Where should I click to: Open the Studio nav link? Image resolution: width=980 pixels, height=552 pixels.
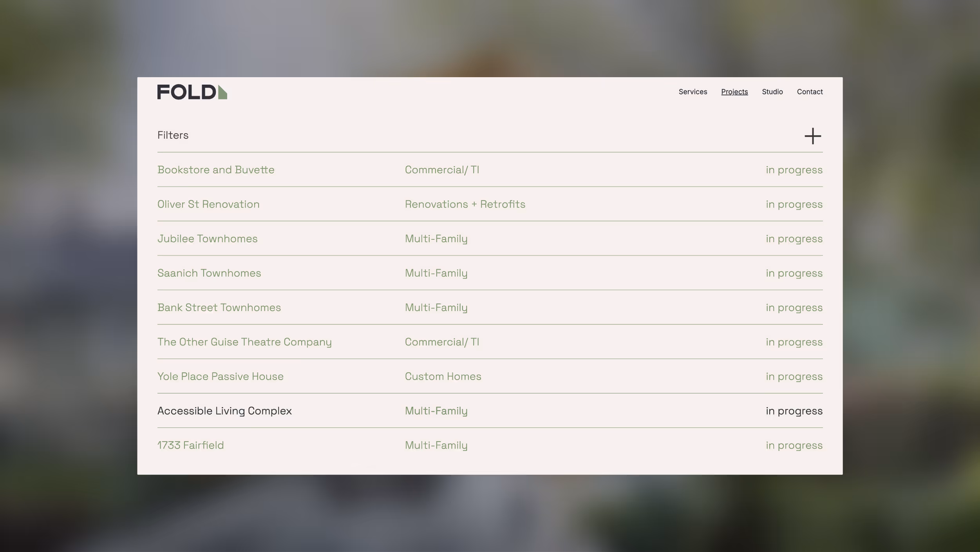(x=772, y=92)
